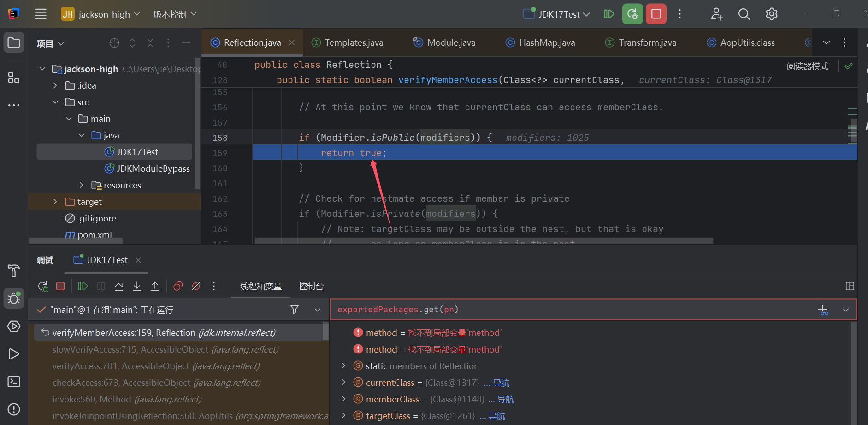Switch to the HashMap.java tab
Screen dimensions: 868x425
[x=540, y=42]
